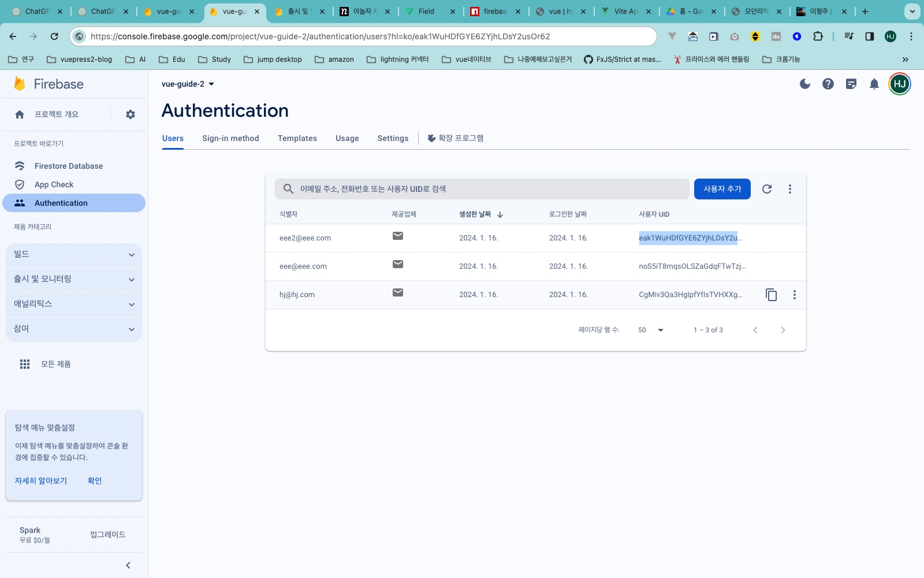Open notifications bell icon
Viewport: 924px width, 578px height.
point(874,84)
